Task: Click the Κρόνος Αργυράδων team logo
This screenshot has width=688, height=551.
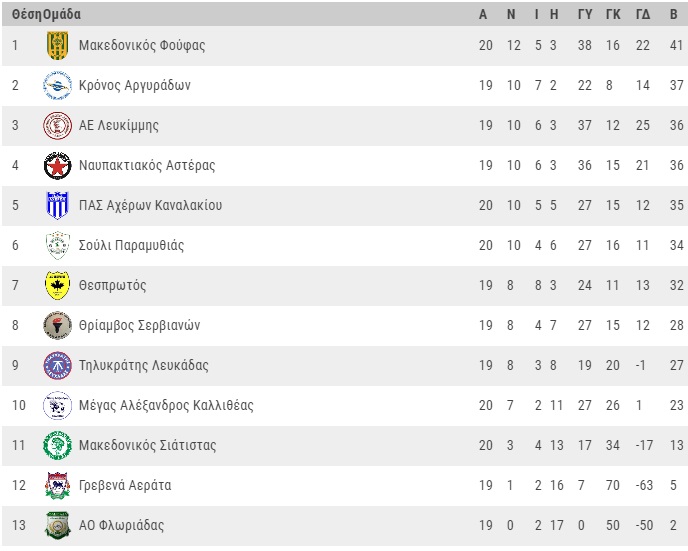Action: tap(57, 85)
